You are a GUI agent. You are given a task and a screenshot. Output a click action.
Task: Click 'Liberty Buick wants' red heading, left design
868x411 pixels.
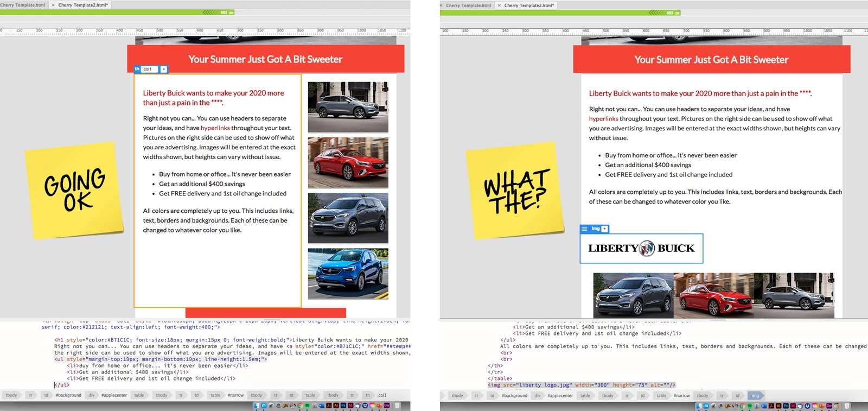[x=213, y=98]
